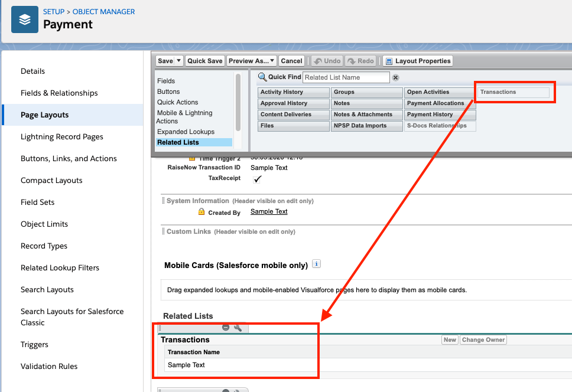Toggle the TaxReceipt checkbox
Image resolution: width=572 pixels, height=392 pixels.
(x=257, y=179)
